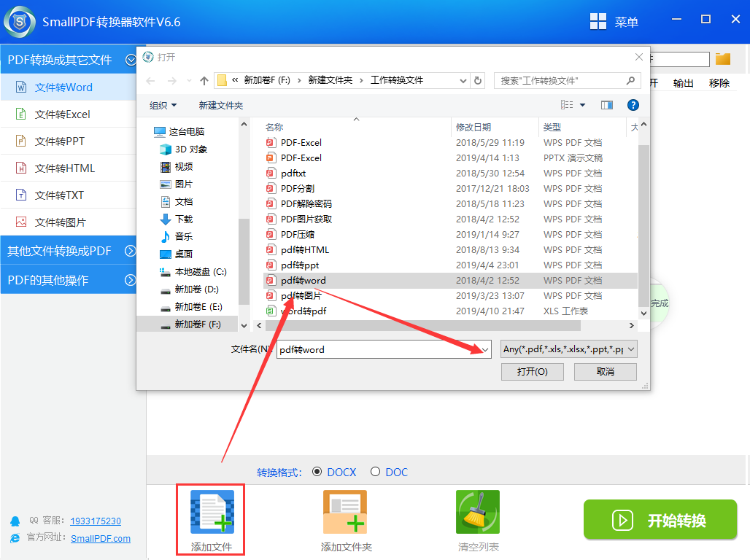Select the pdf转HTML file
This screenshot has height=560, width=750.
click(305, 249)
